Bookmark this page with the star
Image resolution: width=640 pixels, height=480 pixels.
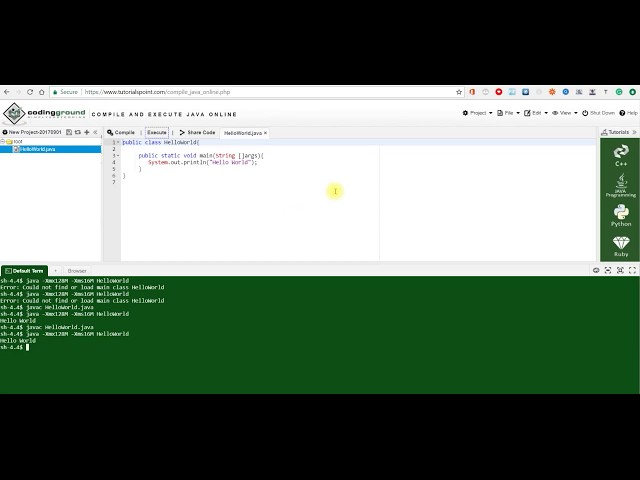pyautogui.click(x=459, y=92)
